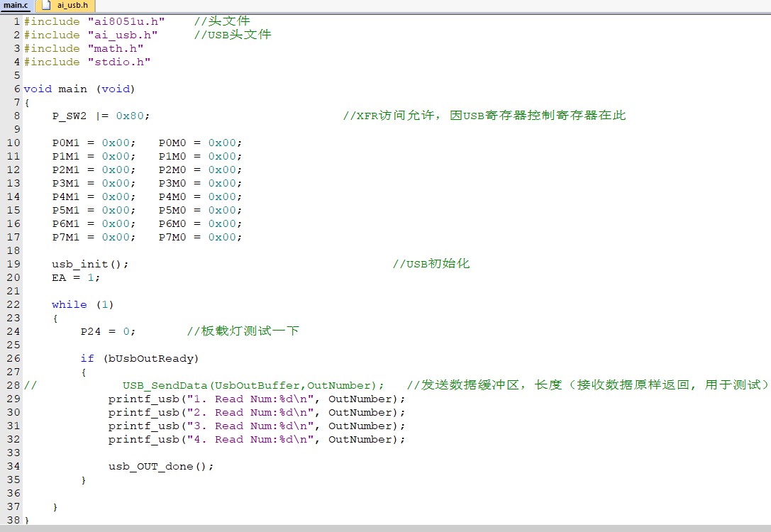Click the EA = 1 statement
This screenshot has height=532, width=771.
point(75,277)
